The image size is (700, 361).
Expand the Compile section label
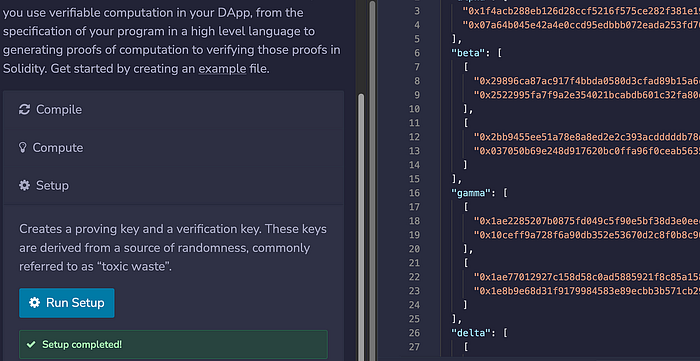(59, 110)
